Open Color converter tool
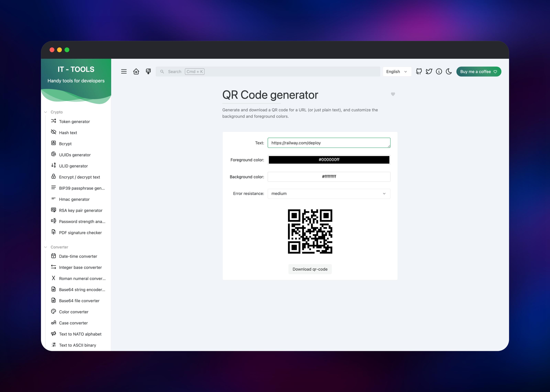550x392 pixels. click(x=74, y=312)
